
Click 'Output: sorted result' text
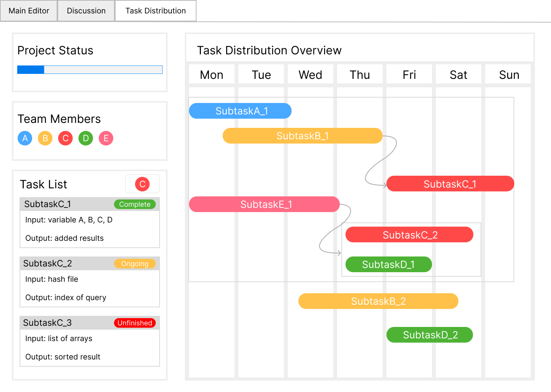coord(63,357)
